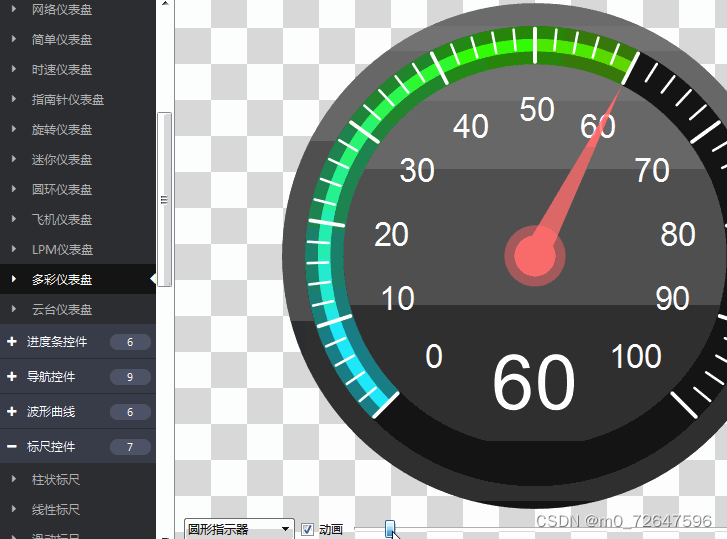
Task: Click the plus icon beside 导航控件
Action: coord(12,376)
